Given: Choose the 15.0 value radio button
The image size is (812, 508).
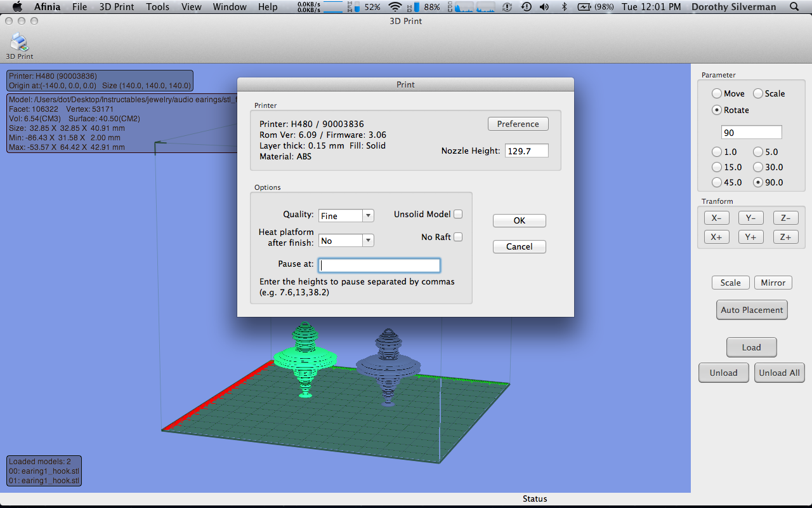Looking at the screenshot, I should pos(717,167).
